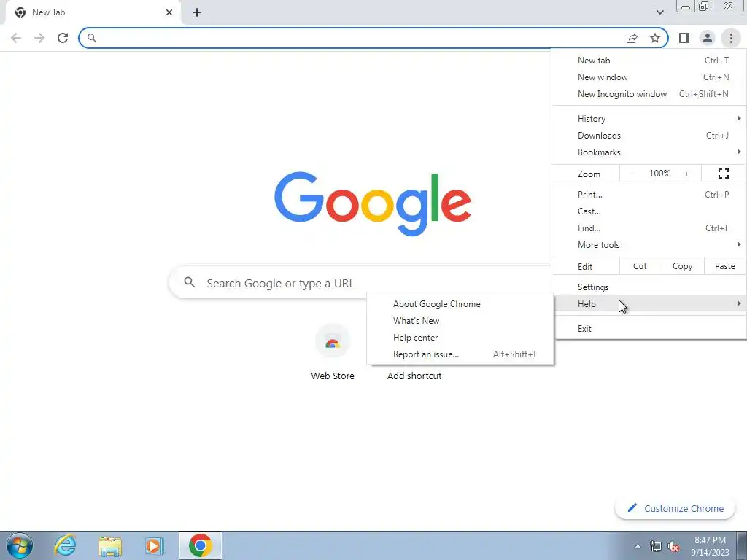747x560 pixels.
Task: Select New window in the menu
Action: click(649, 77)
